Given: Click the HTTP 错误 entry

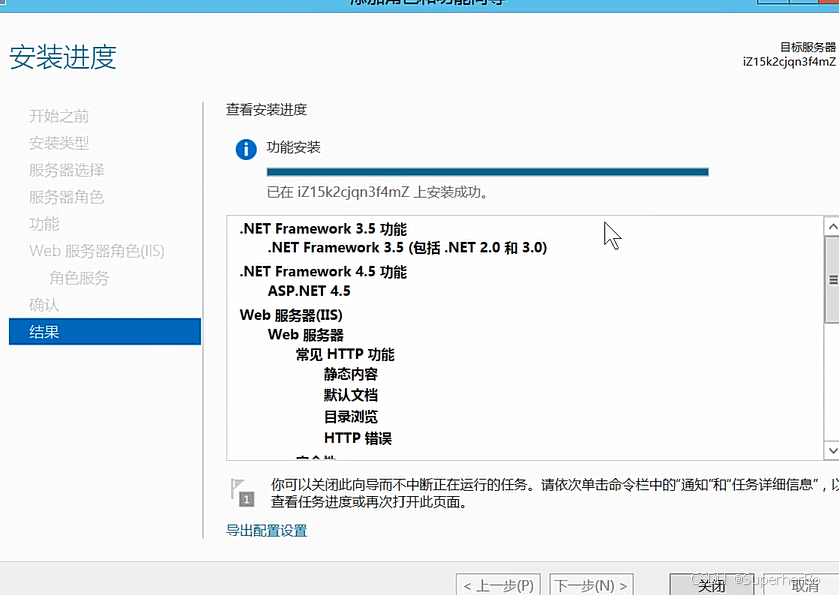Looking at the screenshot, I should (x=358, y=438).
